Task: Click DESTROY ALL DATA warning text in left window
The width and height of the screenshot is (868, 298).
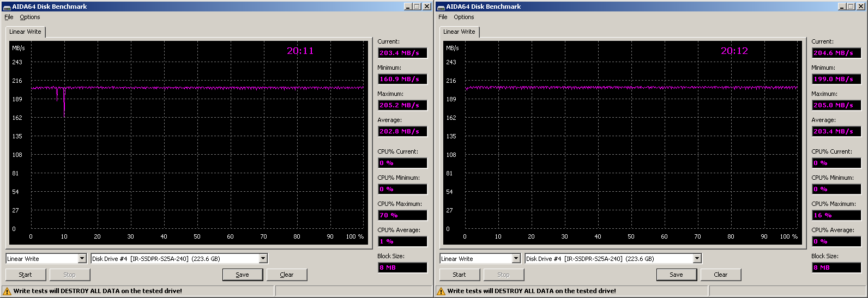Action: 98,291
